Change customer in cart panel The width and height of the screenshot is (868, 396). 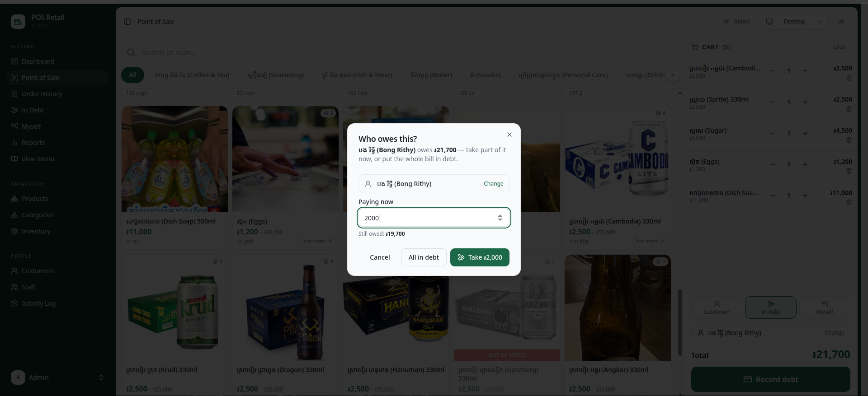(834, 333)
